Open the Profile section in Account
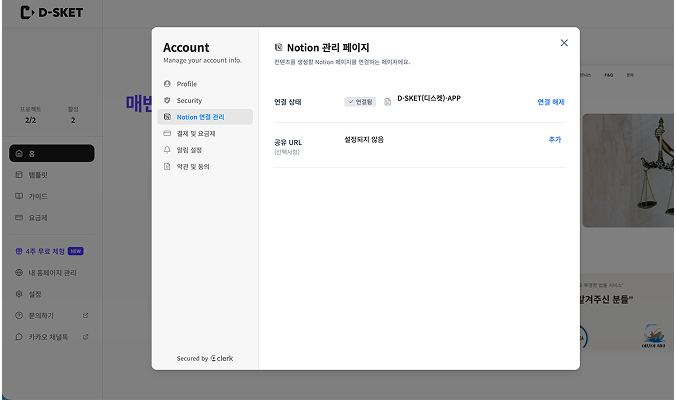The width and height of the screenshot is (676, 400). (x=186, y=84)
